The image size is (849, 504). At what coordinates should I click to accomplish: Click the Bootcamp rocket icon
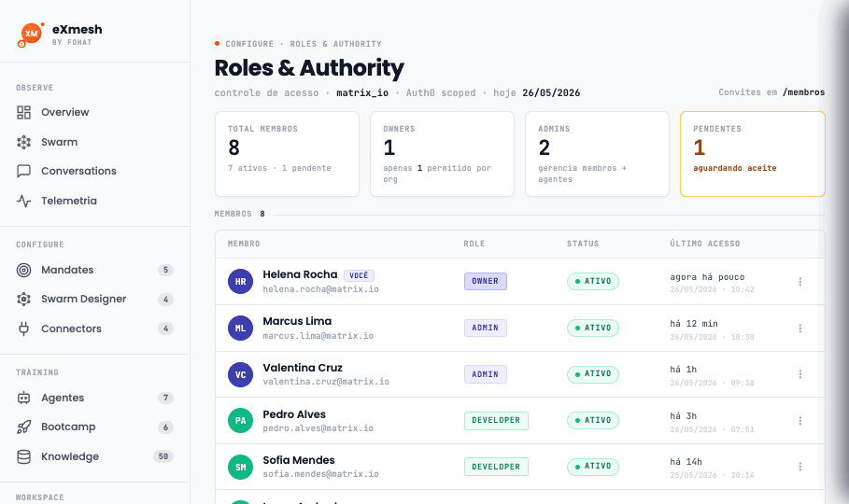24,427
